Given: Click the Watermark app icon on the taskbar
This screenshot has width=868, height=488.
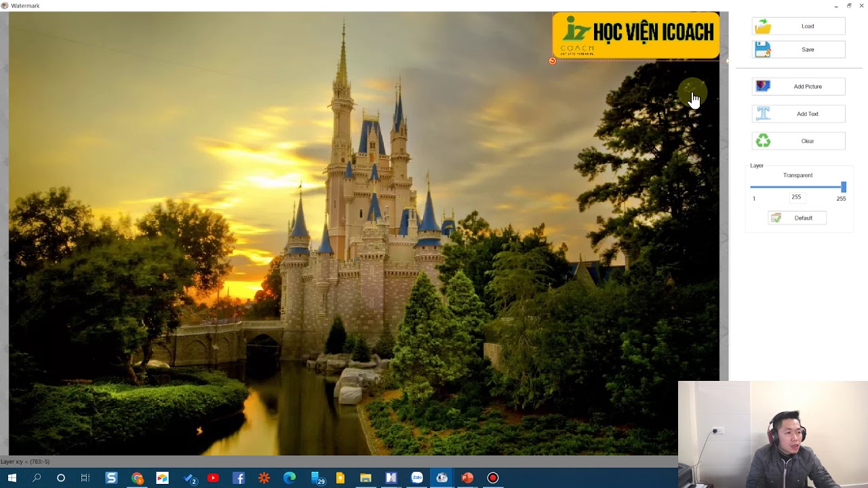Looking at the screenshot, I should pyautogui.click(x=442, y=478).
